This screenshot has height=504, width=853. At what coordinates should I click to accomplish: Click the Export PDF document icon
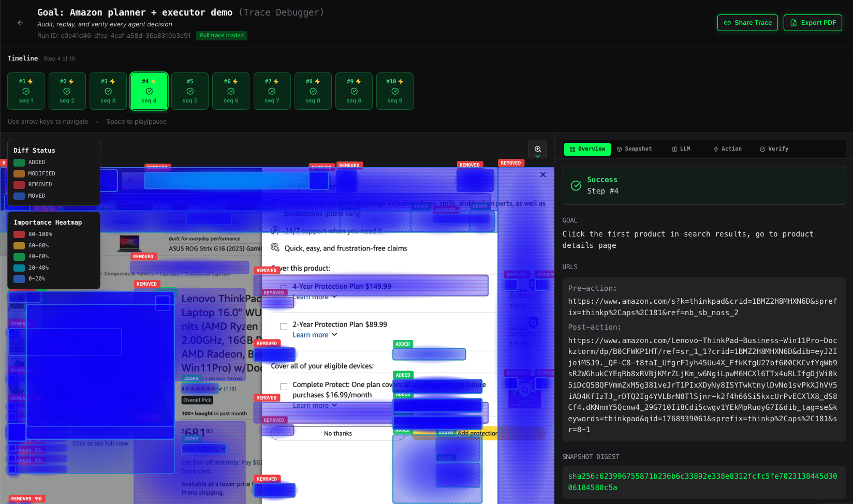793,23
